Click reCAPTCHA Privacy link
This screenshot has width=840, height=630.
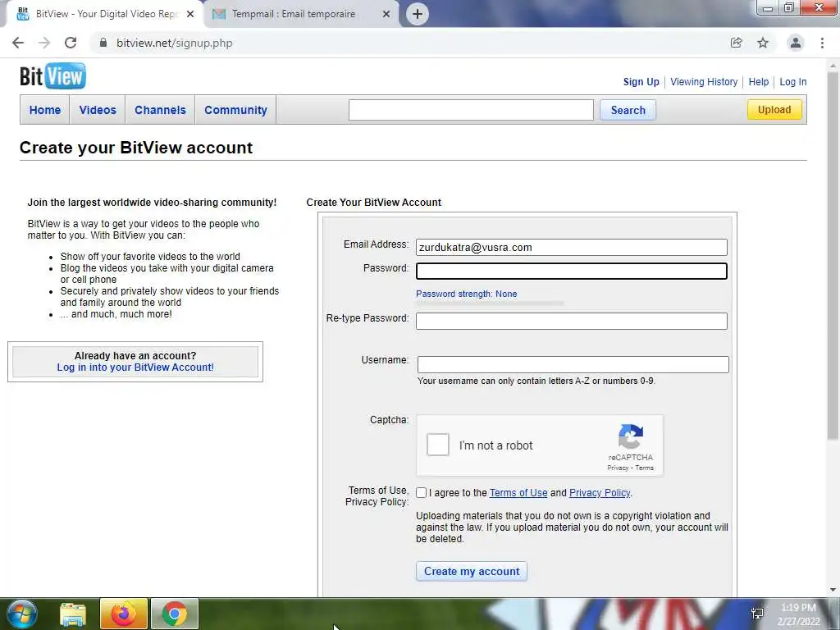(x=618, y=468)
